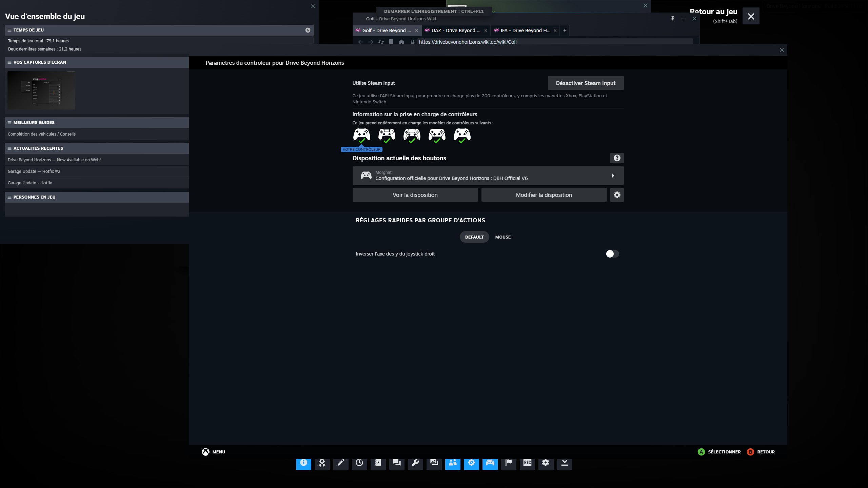Screen dimensions: 868x488
Task: Click the home icon in wiki browser
Action: [401, 42]
